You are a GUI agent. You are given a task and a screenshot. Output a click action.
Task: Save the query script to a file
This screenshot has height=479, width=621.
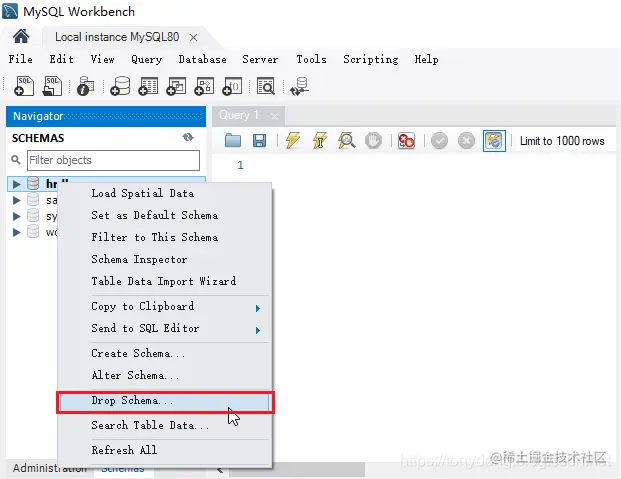click(259, 141)
